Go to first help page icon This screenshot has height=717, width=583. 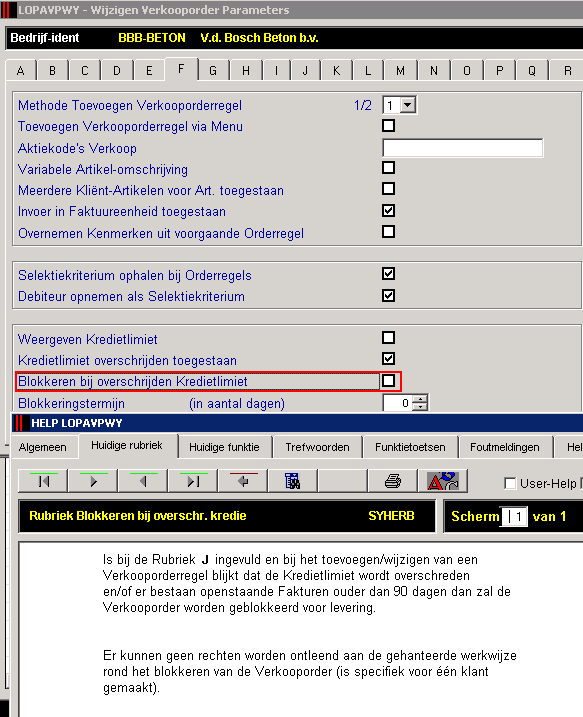[43, 481]
